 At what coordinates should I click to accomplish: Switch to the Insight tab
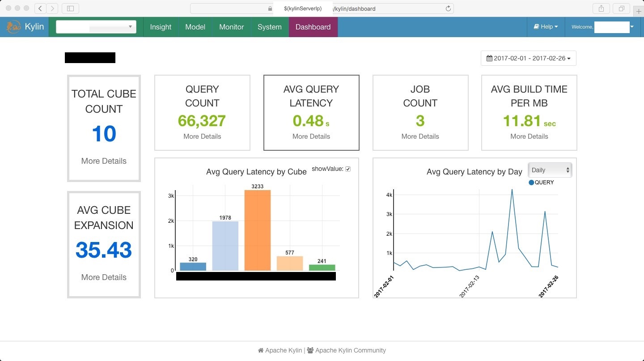click(x=161, y=27)
